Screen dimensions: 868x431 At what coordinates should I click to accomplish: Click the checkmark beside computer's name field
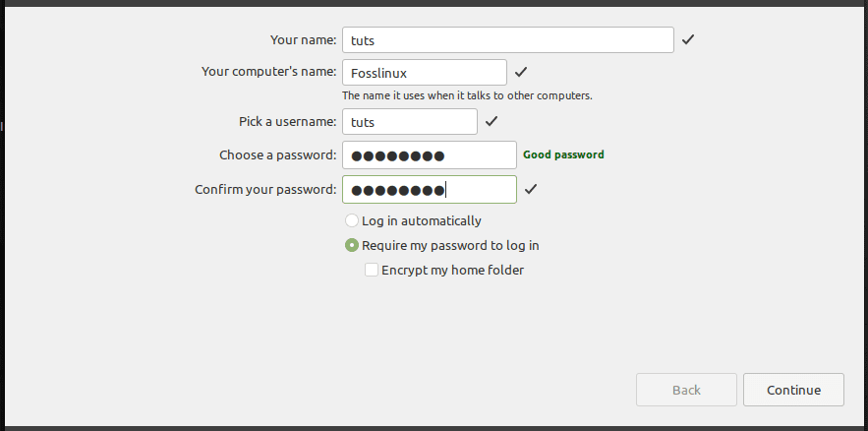click(x=521, y=72)
